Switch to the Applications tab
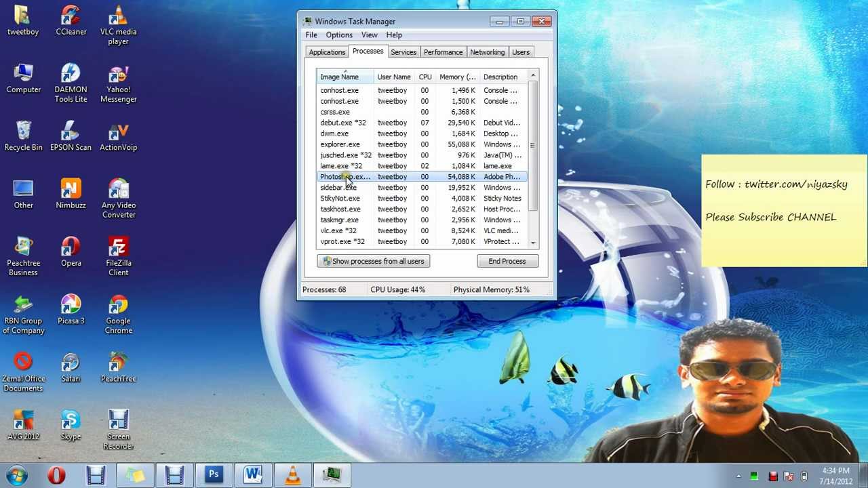Screen dimensions: 868x488 [x=327, y=52]
